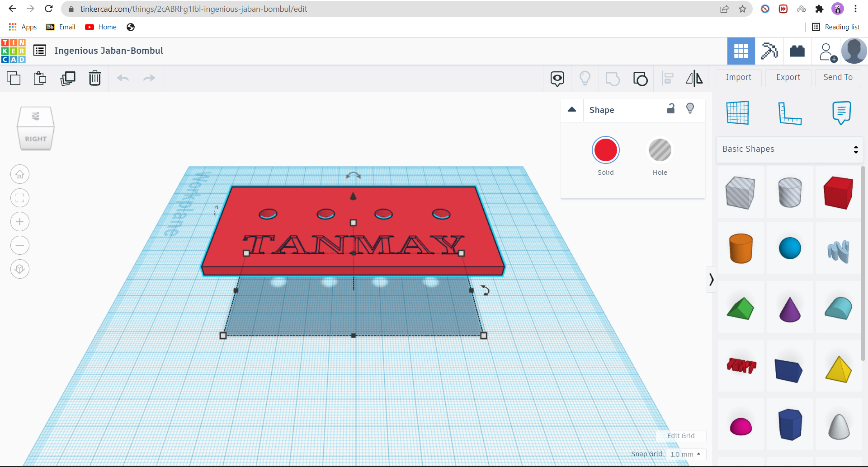Undo the last action
The image size is (868, 467).
click(123, 78)
